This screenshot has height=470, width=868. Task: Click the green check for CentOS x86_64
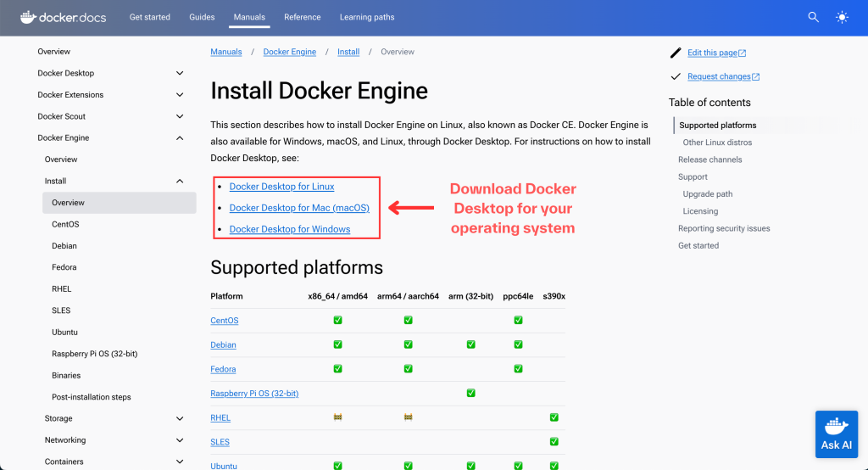[337, 320]
